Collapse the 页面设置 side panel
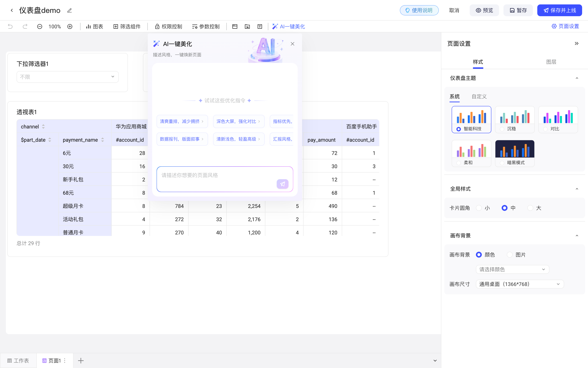This screenshot has height=368, width=588. click(x=577, y=43)
